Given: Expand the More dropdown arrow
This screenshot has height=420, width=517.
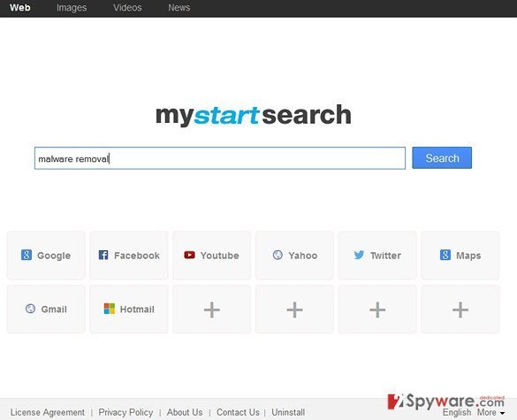Looking at the screenshot, I should click(x=502, y=413).
